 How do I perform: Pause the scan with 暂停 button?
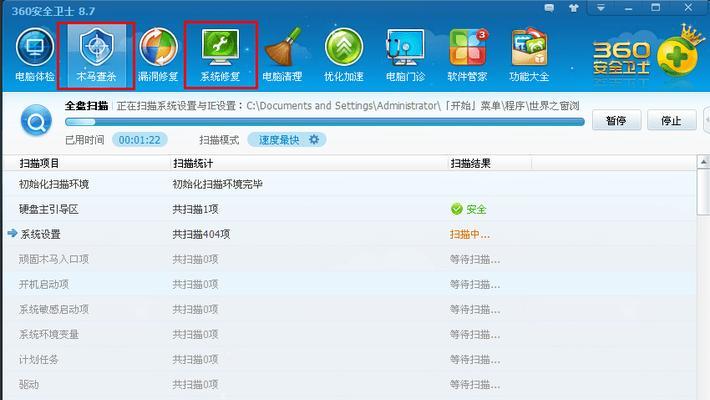coord(616,120)
